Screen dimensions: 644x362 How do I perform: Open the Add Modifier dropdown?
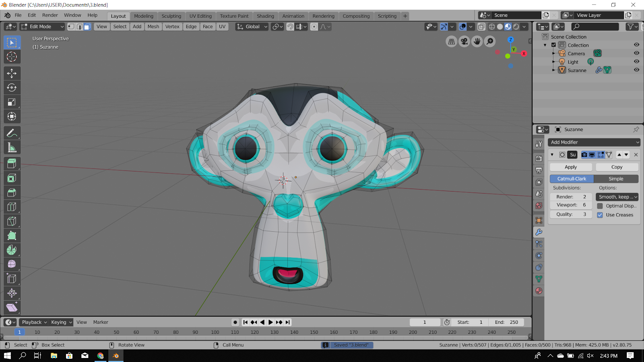[x=594, y=142]
